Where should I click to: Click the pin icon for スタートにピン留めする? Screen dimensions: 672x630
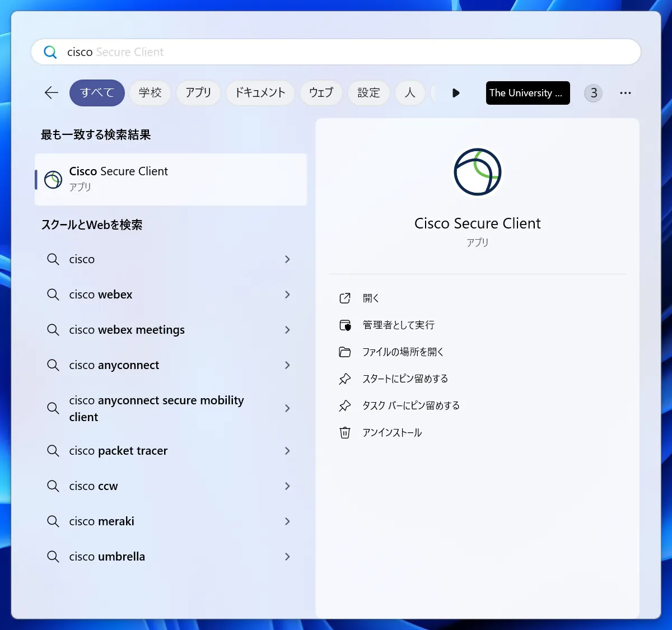click(345, 379)
